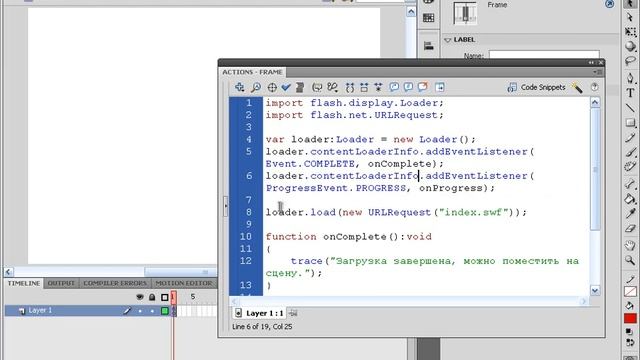This screenshot has width=640, height=360.
Task: Click the stroke color swatch
Action: (x=630, y=291)
